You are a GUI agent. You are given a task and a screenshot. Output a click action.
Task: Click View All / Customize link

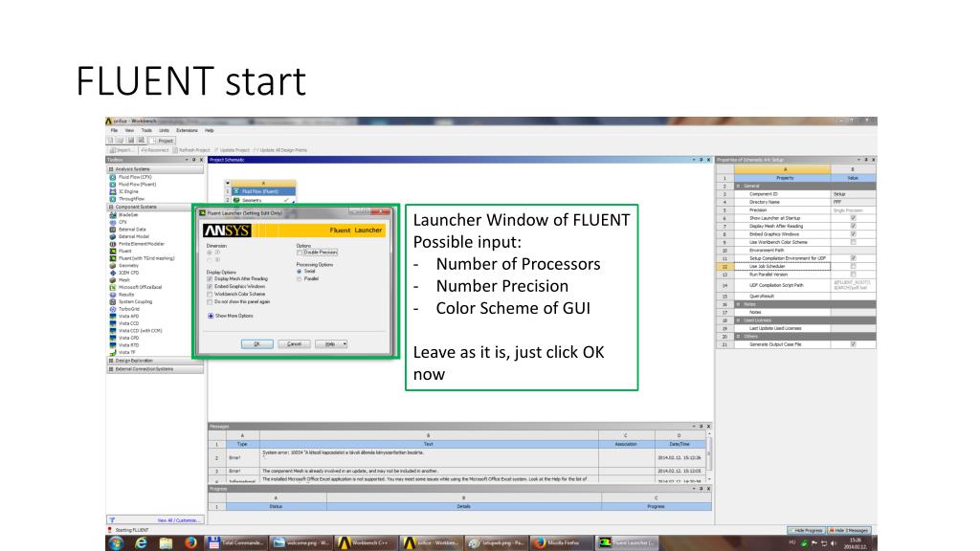[179, 520]
